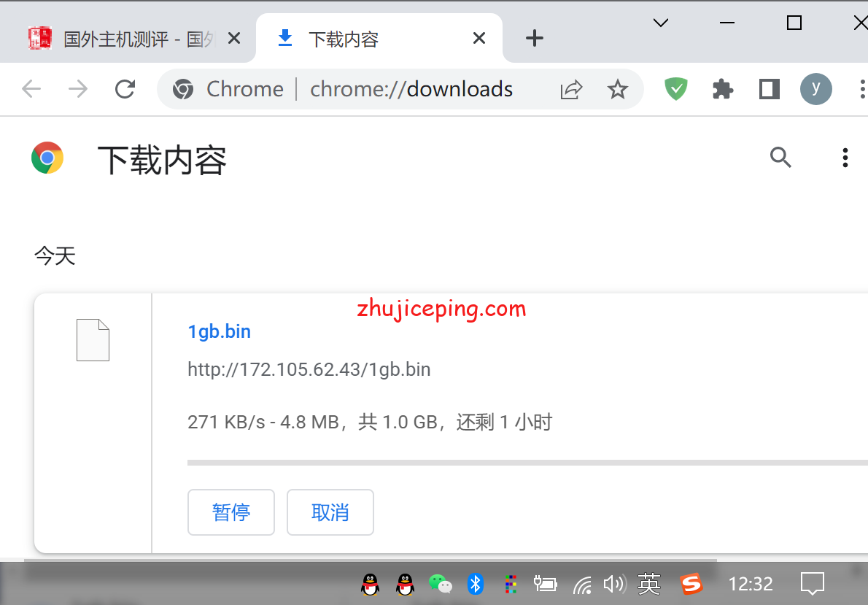Click the http://172.105.62.43/1gb.bin source URL
Screen dimensions: 868x605
coord(309,369)
